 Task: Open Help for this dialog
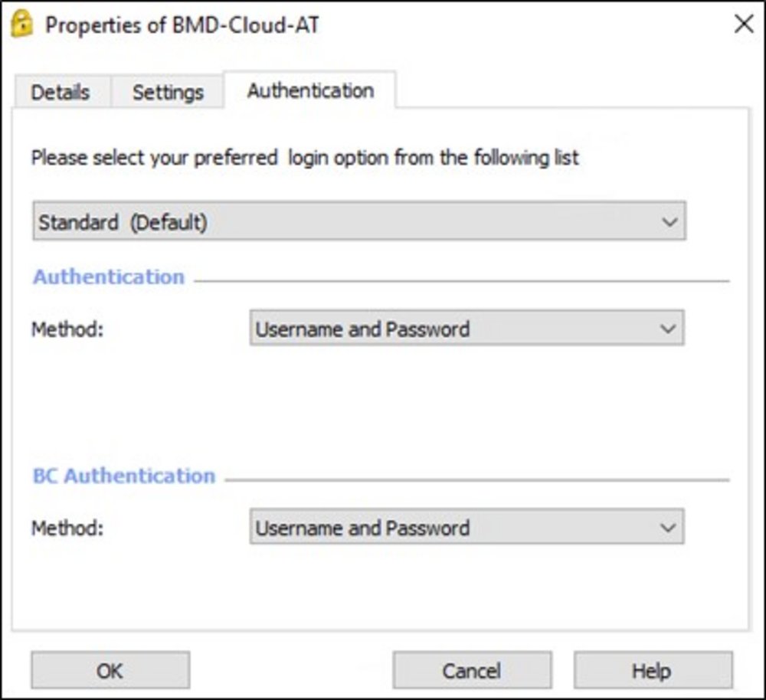(x=653, y=671)
